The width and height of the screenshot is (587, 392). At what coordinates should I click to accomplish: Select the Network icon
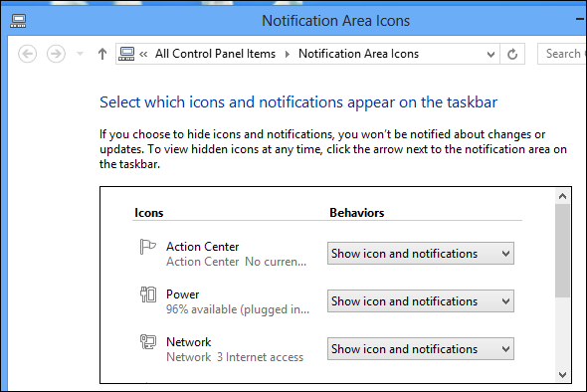[x=148, y=342]
